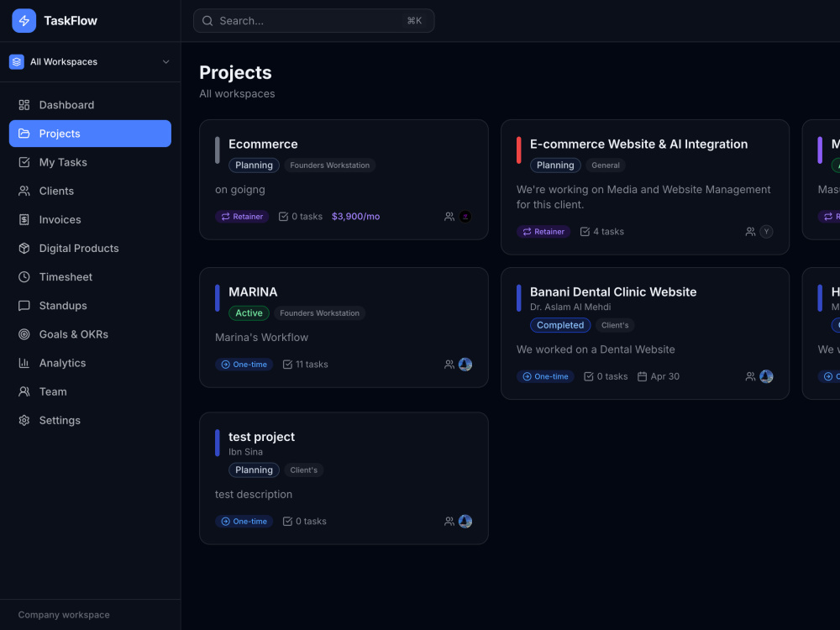Click the red color bar of E-commerce Website
The image size is (840, 630).
coord(518,150)
